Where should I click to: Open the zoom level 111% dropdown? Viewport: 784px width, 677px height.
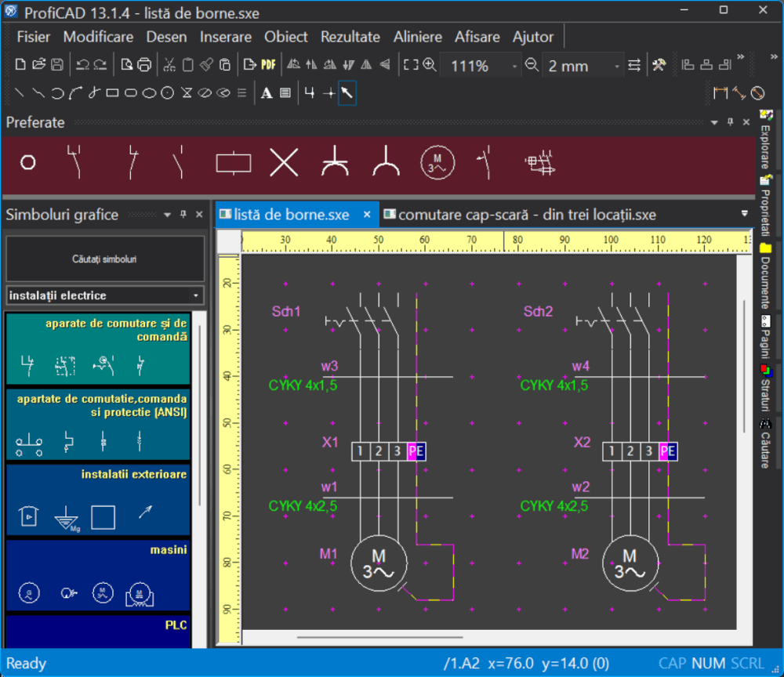514,66
